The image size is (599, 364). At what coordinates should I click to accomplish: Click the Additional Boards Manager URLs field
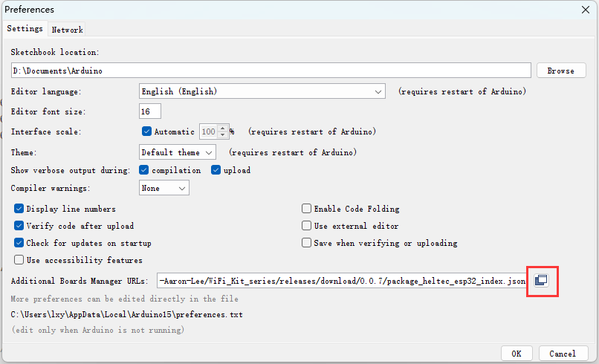coord(342,281)
